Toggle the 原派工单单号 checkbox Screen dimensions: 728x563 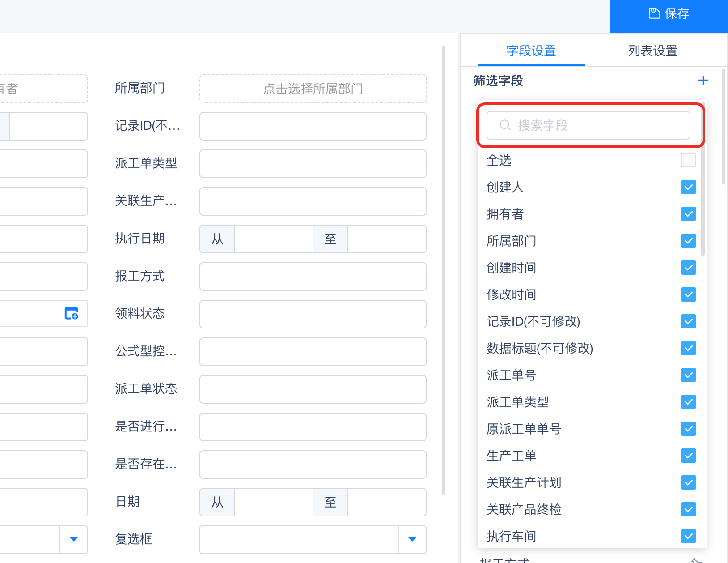(x=689, y=429)
